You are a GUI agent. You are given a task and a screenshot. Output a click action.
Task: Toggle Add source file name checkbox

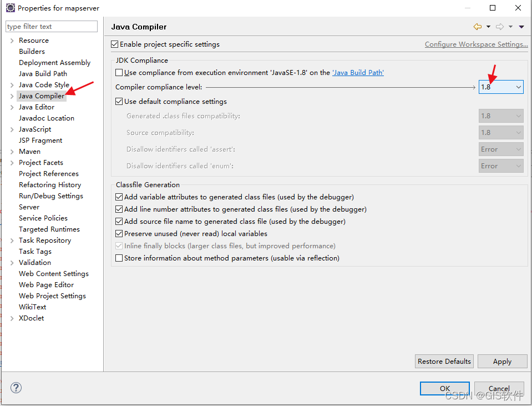point(119,222)
